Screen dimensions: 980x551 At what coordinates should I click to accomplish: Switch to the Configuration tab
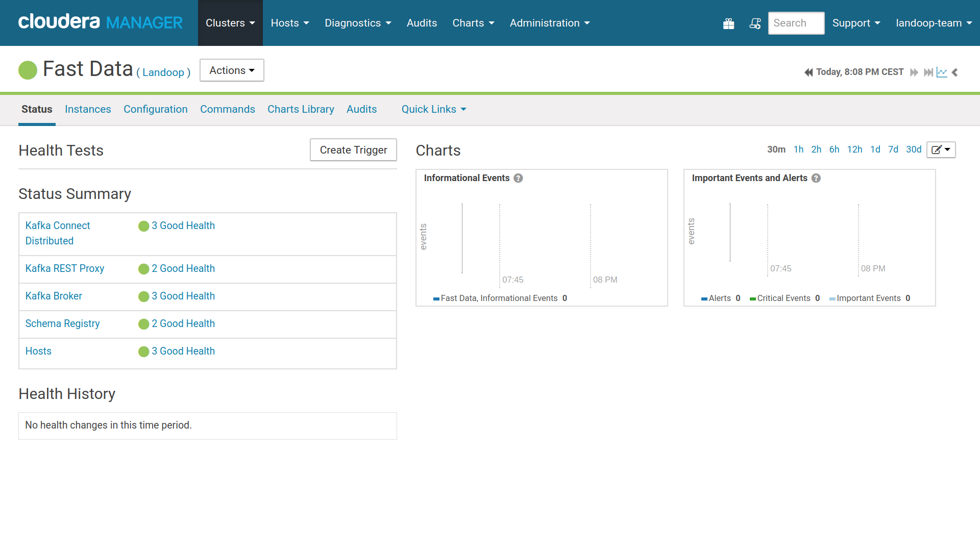tap(156, 109)
